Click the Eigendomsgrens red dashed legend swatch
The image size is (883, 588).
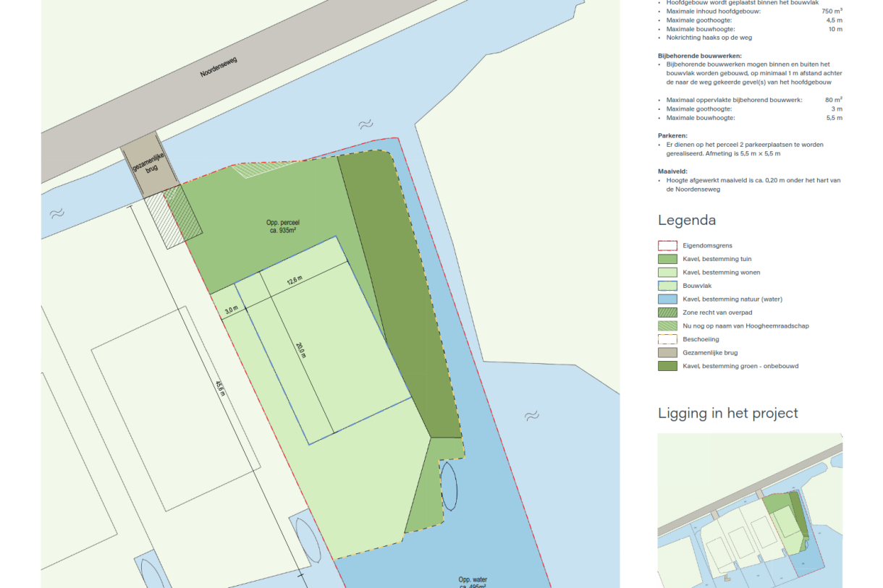click(x=667, y=246)
